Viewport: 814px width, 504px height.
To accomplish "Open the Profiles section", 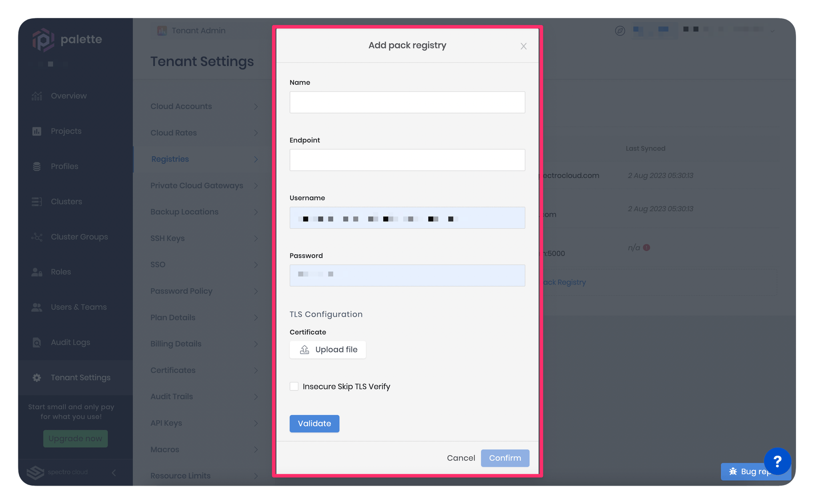I will tap(64, 166).
